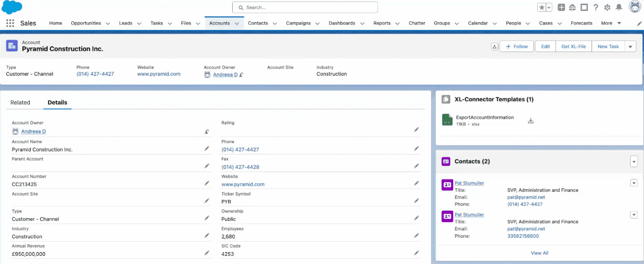Open the Salesforce Help question mark

pos(596,7)
